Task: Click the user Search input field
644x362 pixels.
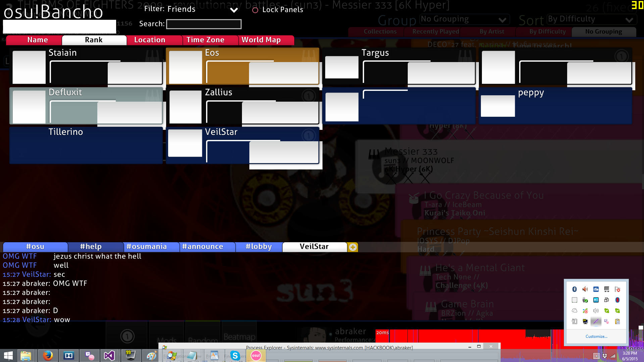Action: click(204, 24)
